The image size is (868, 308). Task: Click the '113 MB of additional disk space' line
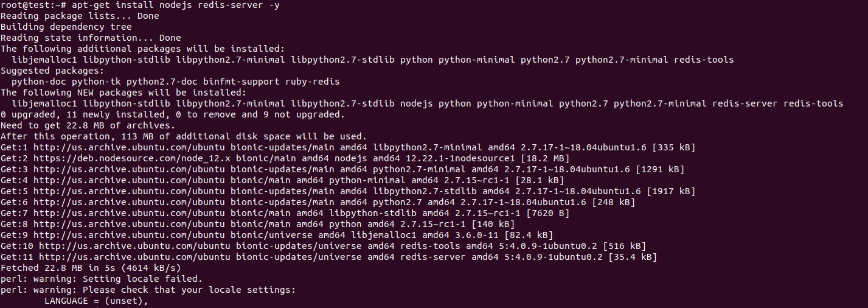[x=183, y=136]
